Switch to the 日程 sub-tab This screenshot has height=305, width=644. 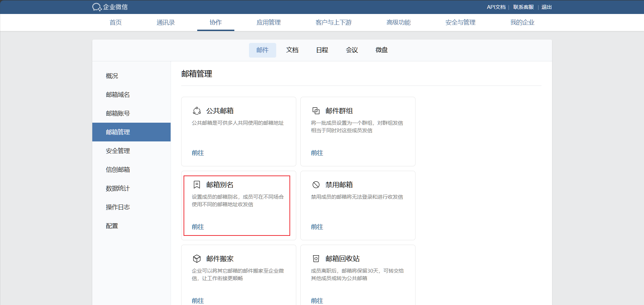pyautogui.click(x=322, y=50)
